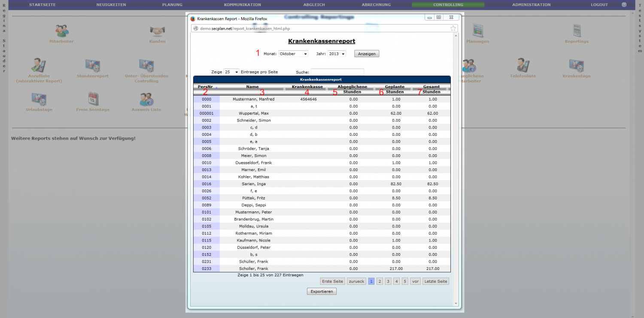Open the Jahr dropdown showing 2013

(337, 54)
